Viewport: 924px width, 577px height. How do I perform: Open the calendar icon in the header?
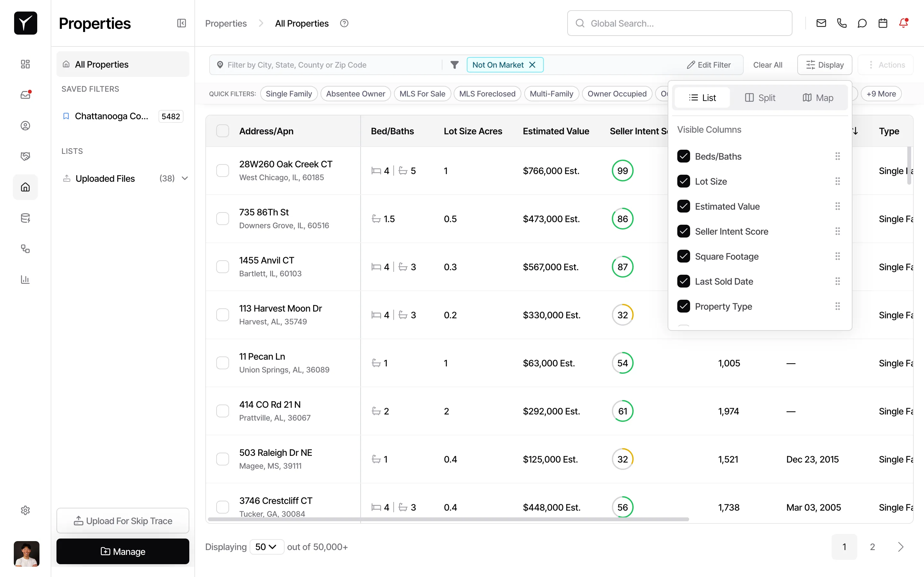tap(883, 23)
